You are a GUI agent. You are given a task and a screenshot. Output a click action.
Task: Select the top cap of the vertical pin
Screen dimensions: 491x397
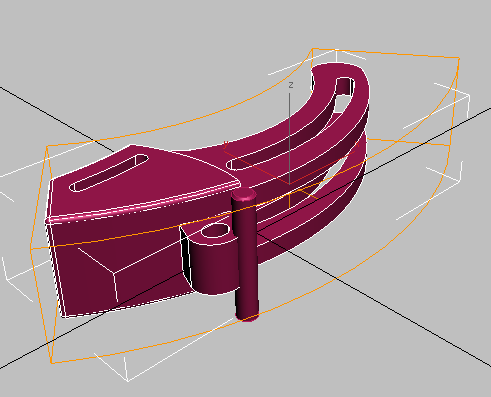click(x=244, y=194)
